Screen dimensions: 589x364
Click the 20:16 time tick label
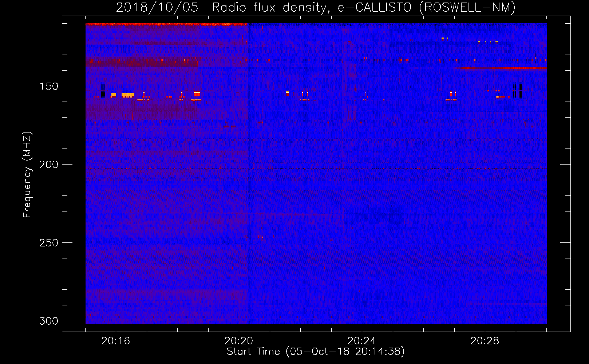(x=116, y=341)
